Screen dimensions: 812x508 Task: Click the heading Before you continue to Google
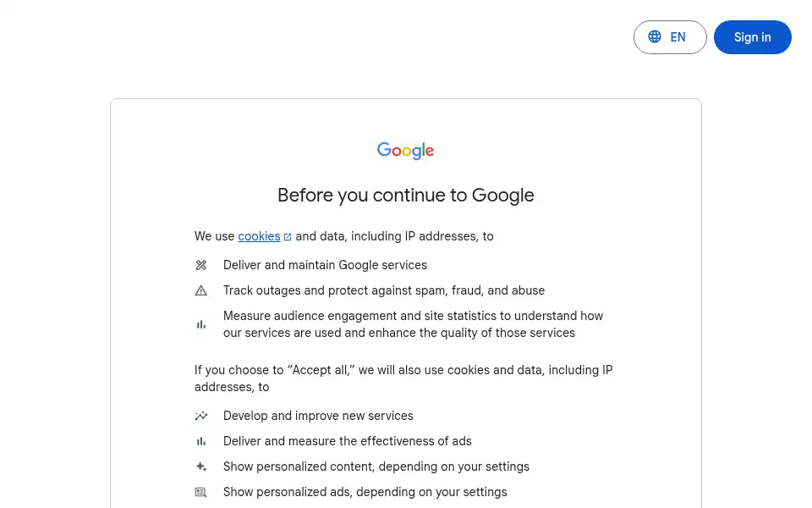pyautogui.click(x=405, y=196)
